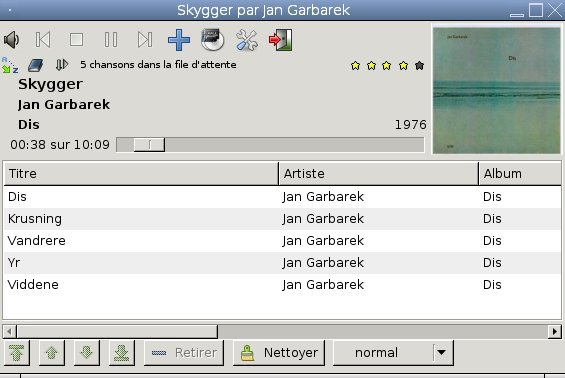Click horizontal scrollbar left arrow
565x378 pixels.
point(9,331)
